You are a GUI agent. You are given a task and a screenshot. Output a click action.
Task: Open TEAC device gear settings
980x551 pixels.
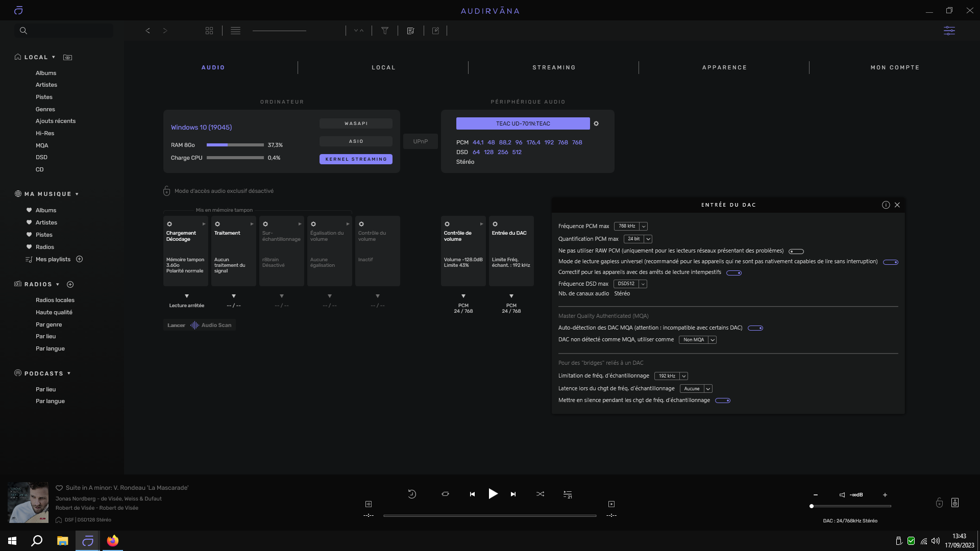pyautogui.click(x=596, y=123)
